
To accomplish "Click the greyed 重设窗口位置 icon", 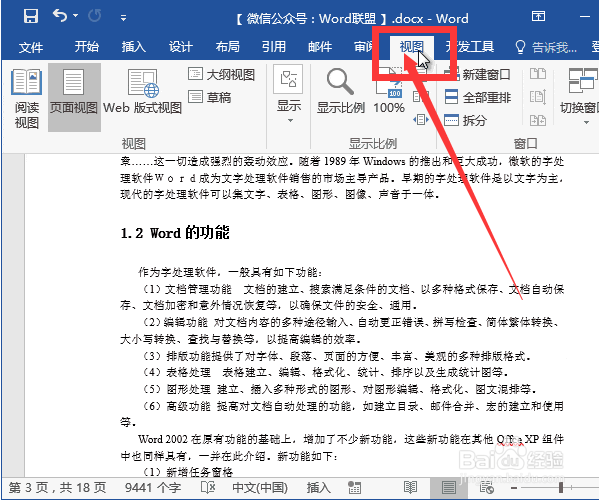I will 538,120.
